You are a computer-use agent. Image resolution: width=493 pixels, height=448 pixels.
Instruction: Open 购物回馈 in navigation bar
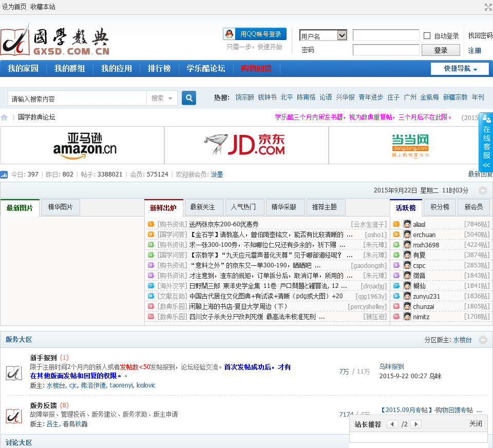256,68
